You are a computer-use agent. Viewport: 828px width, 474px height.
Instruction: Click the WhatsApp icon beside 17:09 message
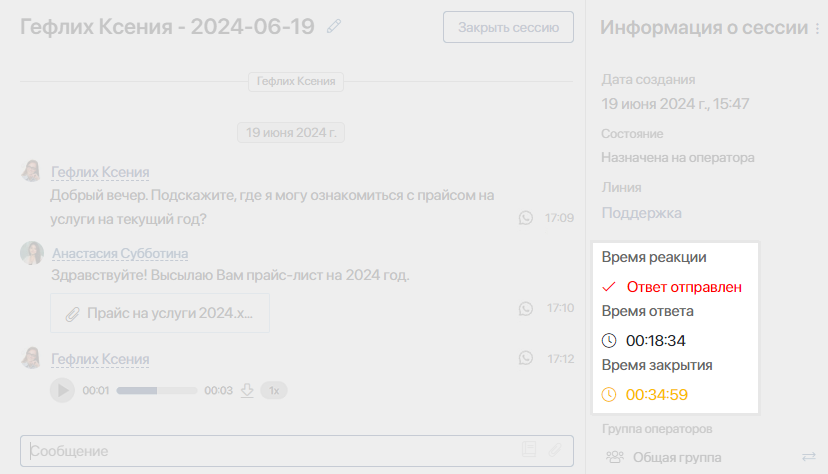coord(526,217)
